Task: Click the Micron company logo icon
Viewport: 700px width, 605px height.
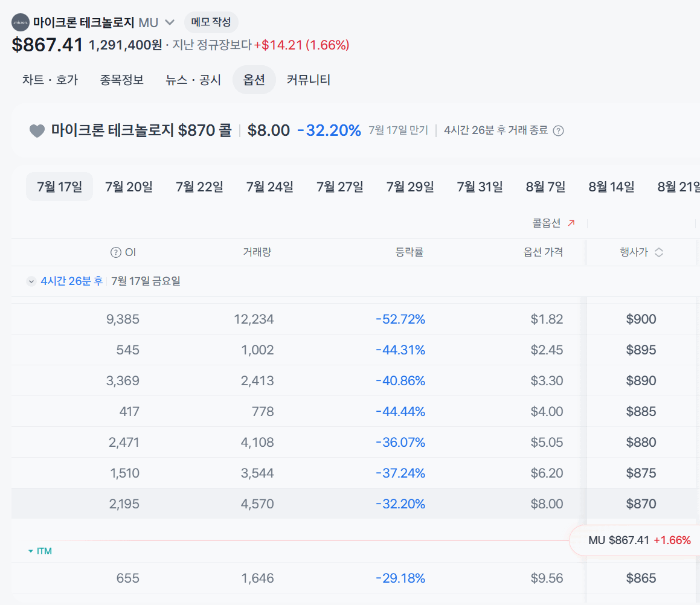Action: click(20, 22)
